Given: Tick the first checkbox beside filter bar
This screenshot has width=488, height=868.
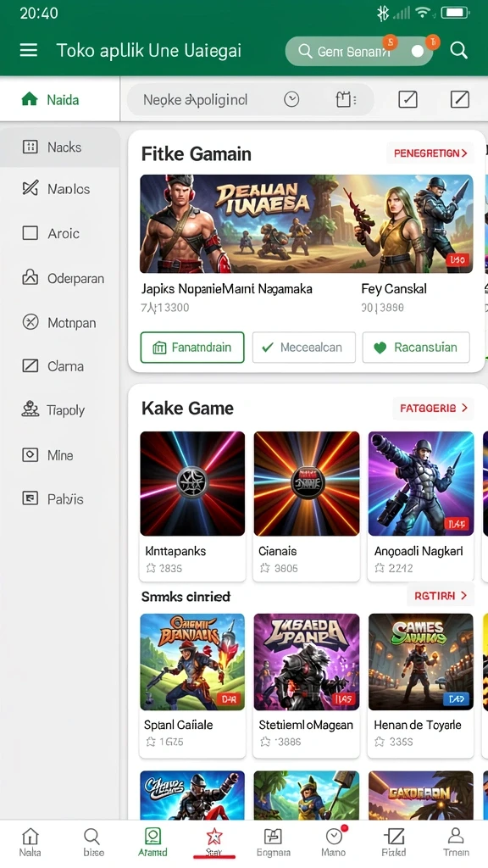Looking at the screenshot, I should (408, 99).
